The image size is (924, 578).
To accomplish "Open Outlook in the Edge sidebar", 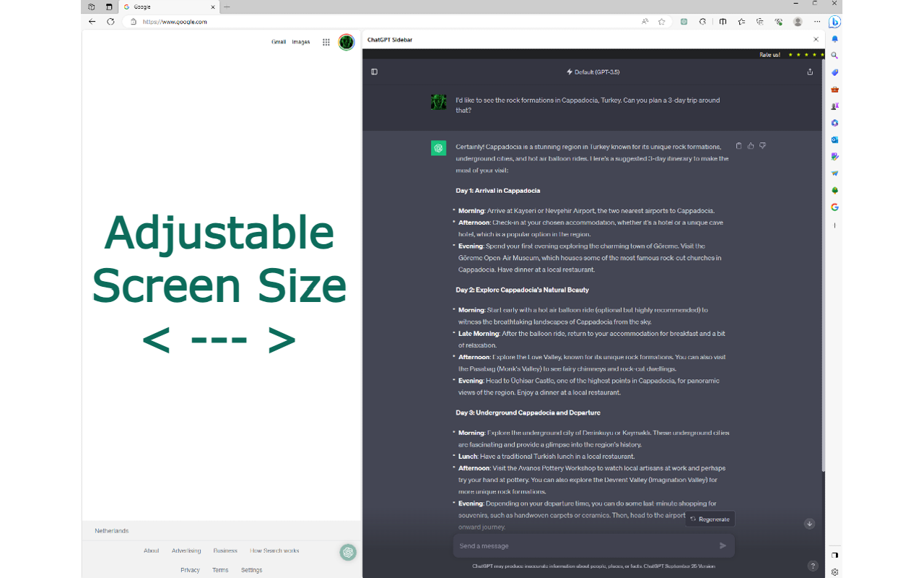I will pos(834,139).
